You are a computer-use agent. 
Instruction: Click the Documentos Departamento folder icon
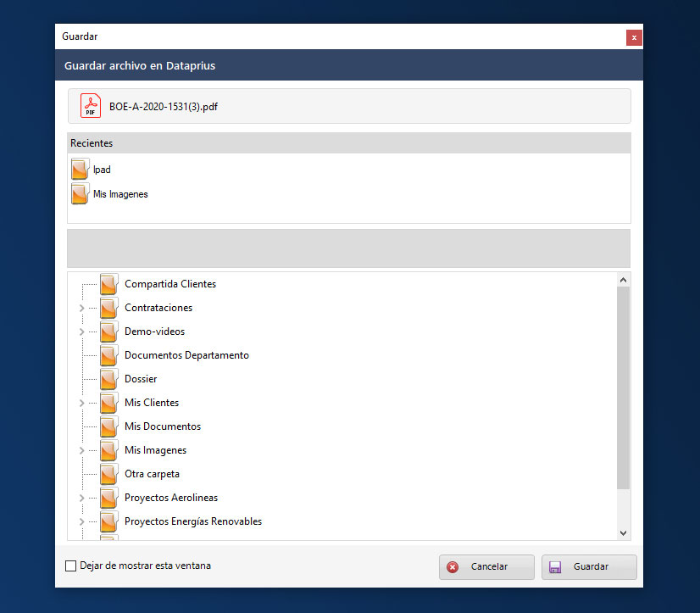(109, 354)
